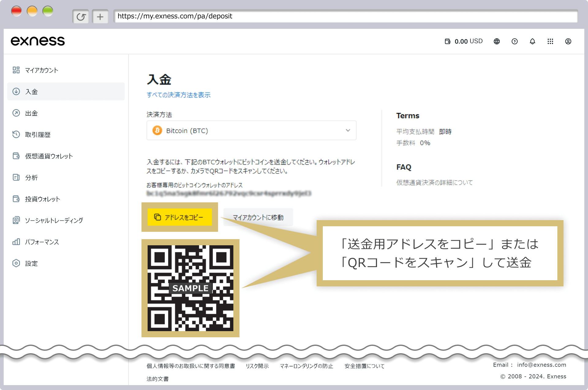
Task: Click the アドレスをコピー button
Action: click(x=180, y=217)
